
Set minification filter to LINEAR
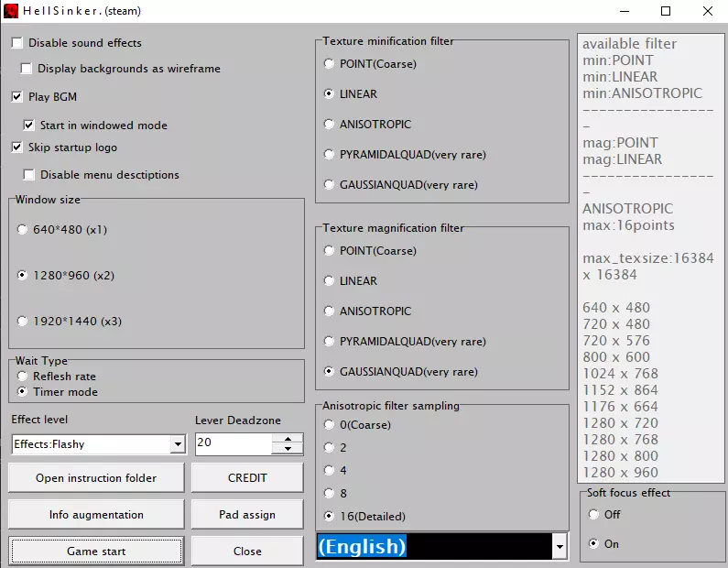pos(329,93)
